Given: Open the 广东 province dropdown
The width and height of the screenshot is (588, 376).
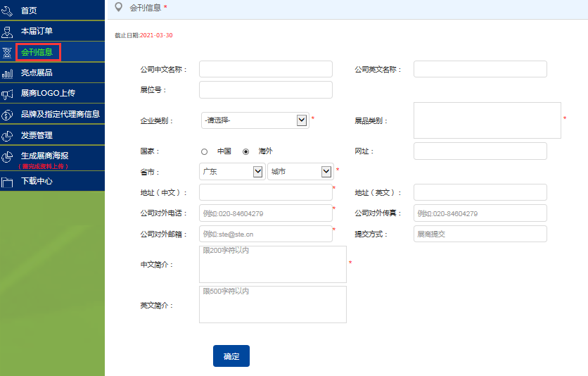Looking at the screenshot, I should coord(231,171).
